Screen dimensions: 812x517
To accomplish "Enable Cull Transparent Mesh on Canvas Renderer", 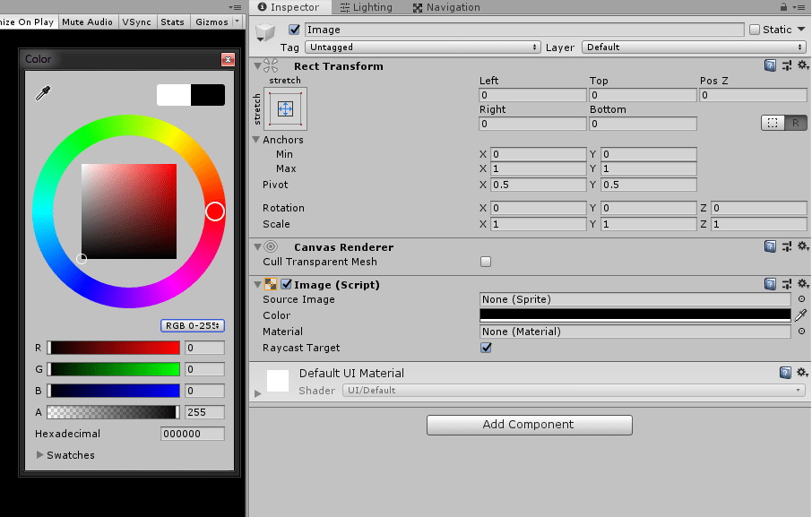I will [x=486, y=263].
